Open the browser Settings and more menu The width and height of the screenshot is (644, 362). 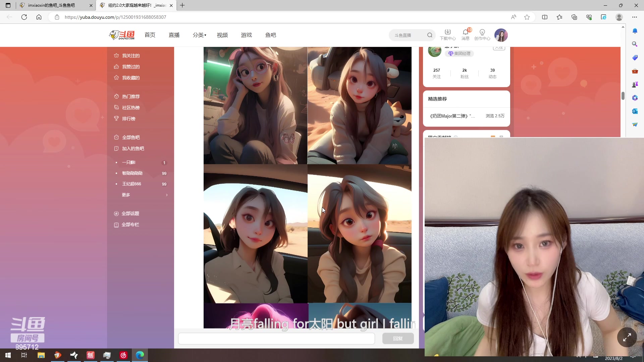tap(634, 17)
